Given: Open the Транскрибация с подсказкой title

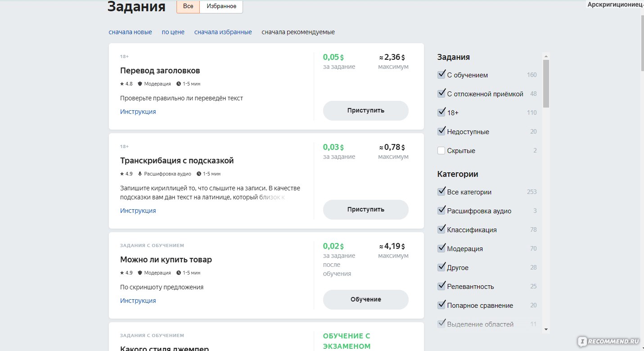Looking at the screenshot, I should coord(177,161).
